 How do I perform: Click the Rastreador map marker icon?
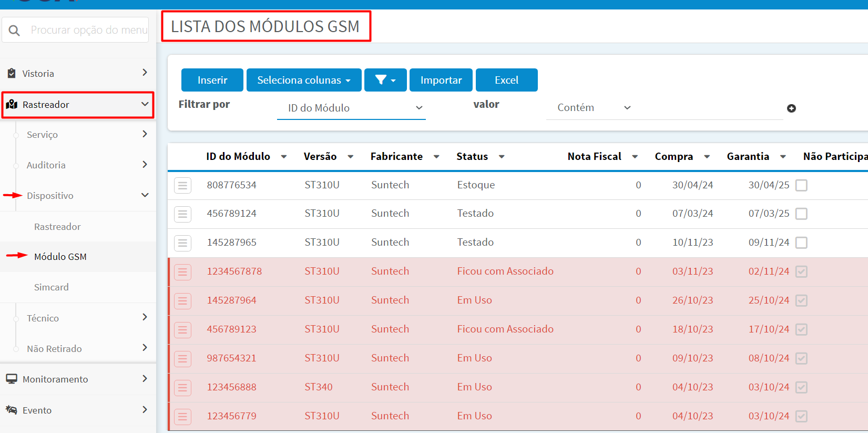pyautogui.click(x=12, y=104)
